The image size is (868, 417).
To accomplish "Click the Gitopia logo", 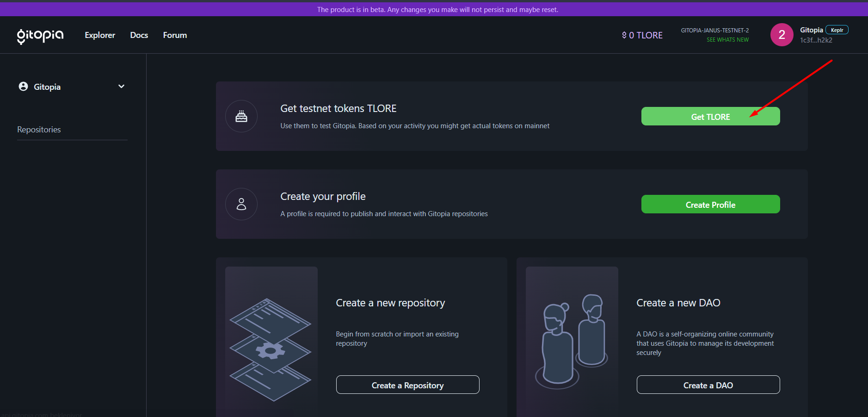I will 40,36.
